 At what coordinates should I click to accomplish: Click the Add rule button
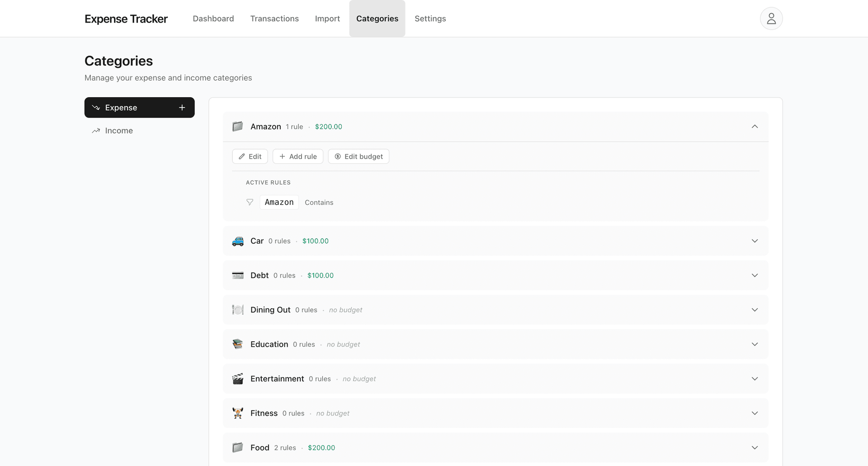(x=297, y=156)
